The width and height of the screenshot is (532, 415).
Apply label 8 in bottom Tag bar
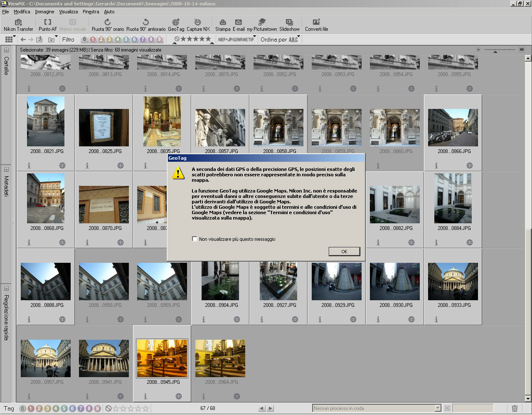click(89, 408)
